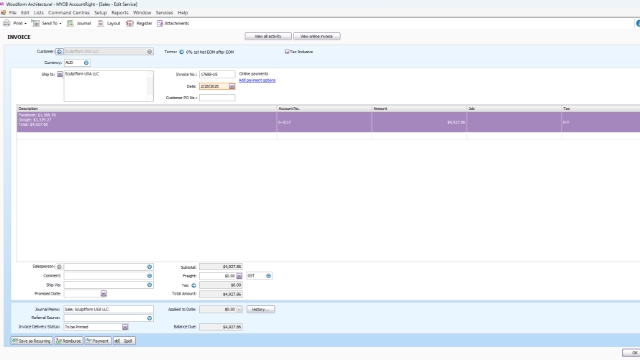Click the Invoice No. field
640x360 pixels.
point(217,74)
